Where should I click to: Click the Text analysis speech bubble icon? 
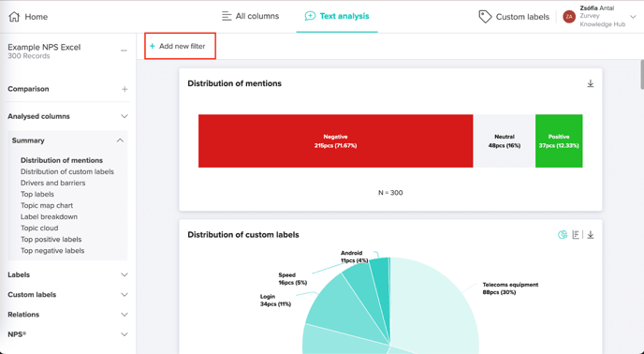click(310, 16)
